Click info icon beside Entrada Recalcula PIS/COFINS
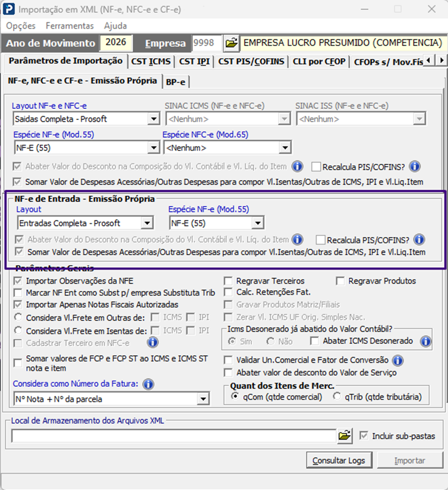Screen dimensions: 448x490 pyautogui.click(x=419, y=240)
